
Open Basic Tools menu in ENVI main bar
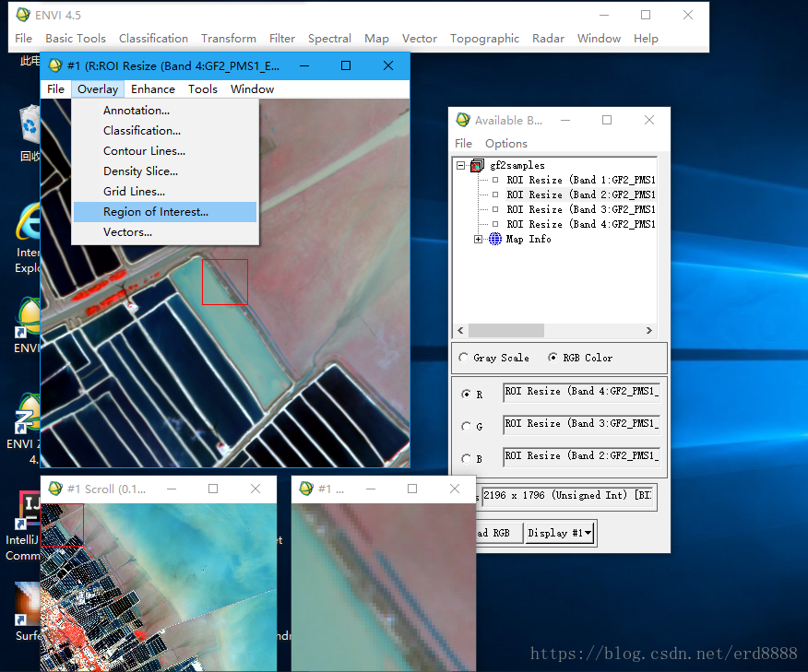(76, 38)
